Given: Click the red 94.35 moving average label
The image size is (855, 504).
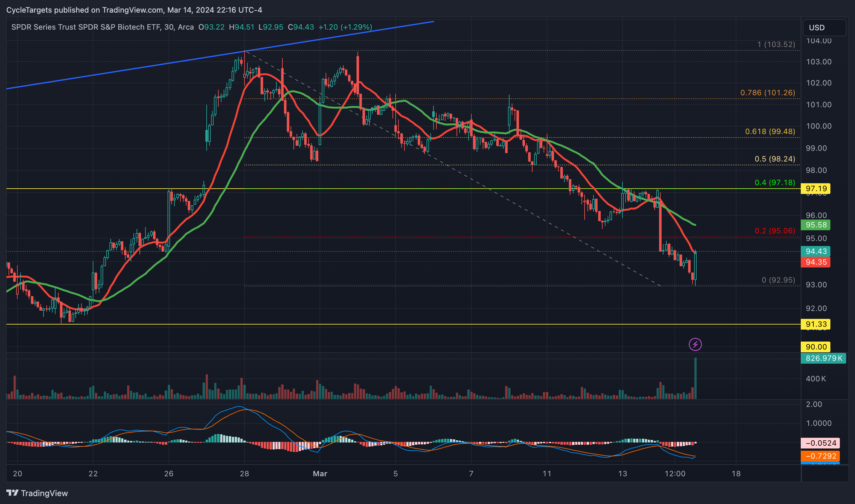Looking at the screenshot, I should point(816,262).
